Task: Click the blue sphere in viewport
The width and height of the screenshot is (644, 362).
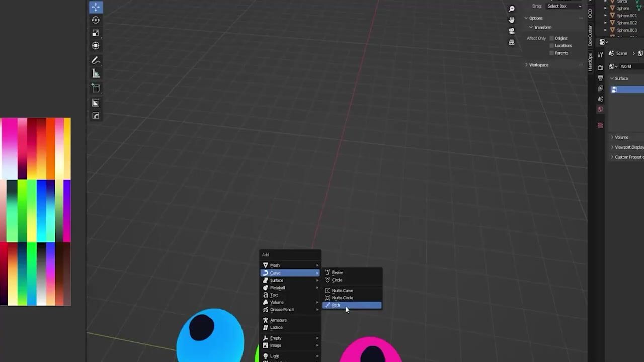Action: click(x=210, y=336)
